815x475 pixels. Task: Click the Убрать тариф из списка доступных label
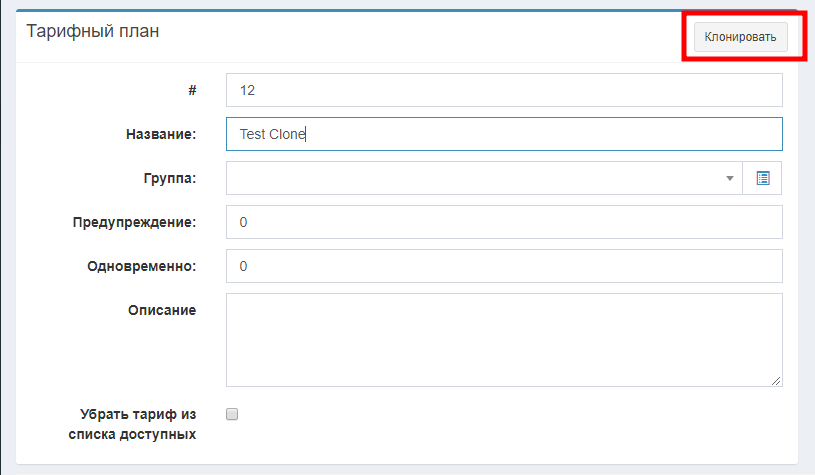pyautogui.click(x=137, y=423)
